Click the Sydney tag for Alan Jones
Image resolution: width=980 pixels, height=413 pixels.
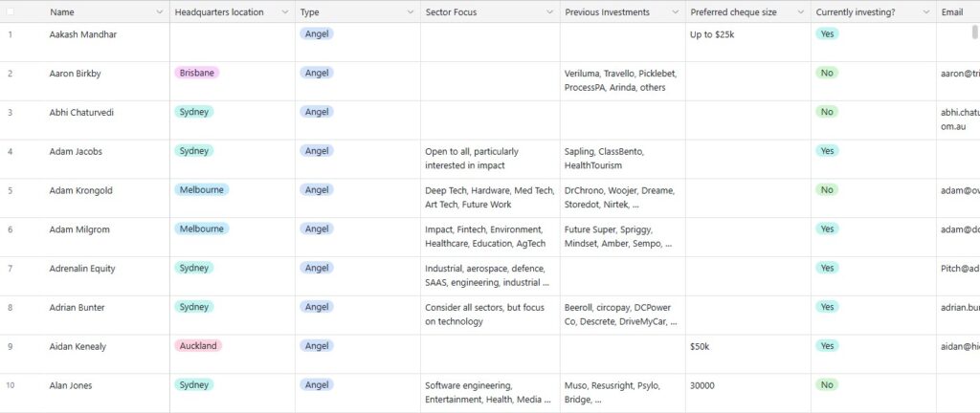coord(193,385)
